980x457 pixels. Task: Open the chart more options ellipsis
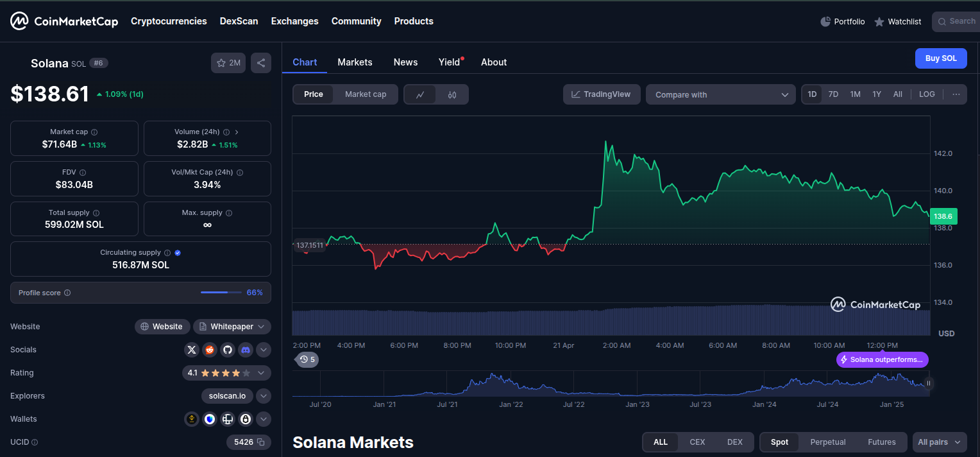tap(956, 94)
